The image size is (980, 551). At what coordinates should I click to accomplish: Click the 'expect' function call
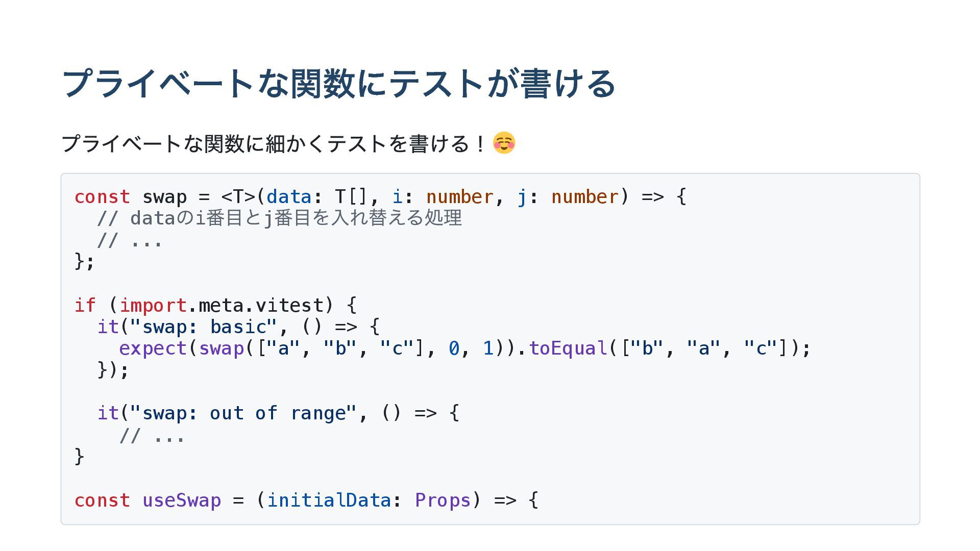153,348
